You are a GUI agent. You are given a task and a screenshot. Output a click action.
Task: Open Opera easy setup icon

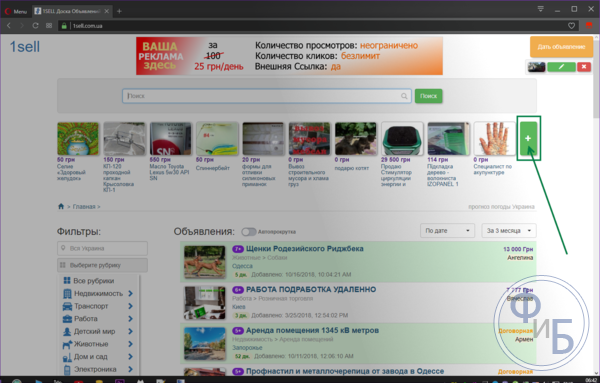click(540, 9)
